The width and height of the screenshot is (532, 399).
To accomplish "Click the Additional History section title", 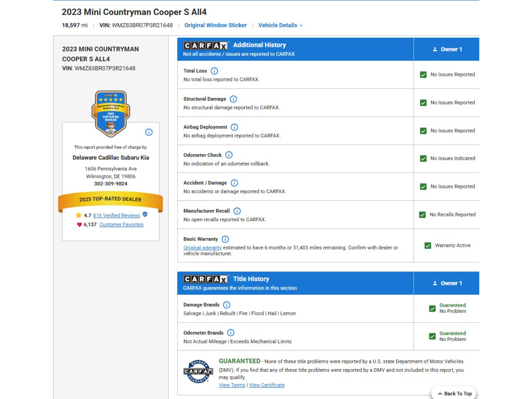I will point(260,45).
